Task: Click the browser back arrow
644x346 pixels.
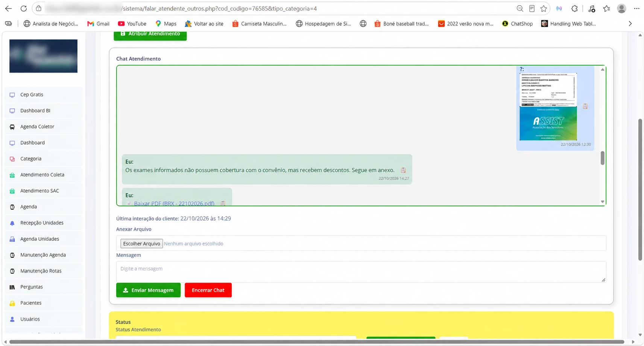Action: click(8, 8)
